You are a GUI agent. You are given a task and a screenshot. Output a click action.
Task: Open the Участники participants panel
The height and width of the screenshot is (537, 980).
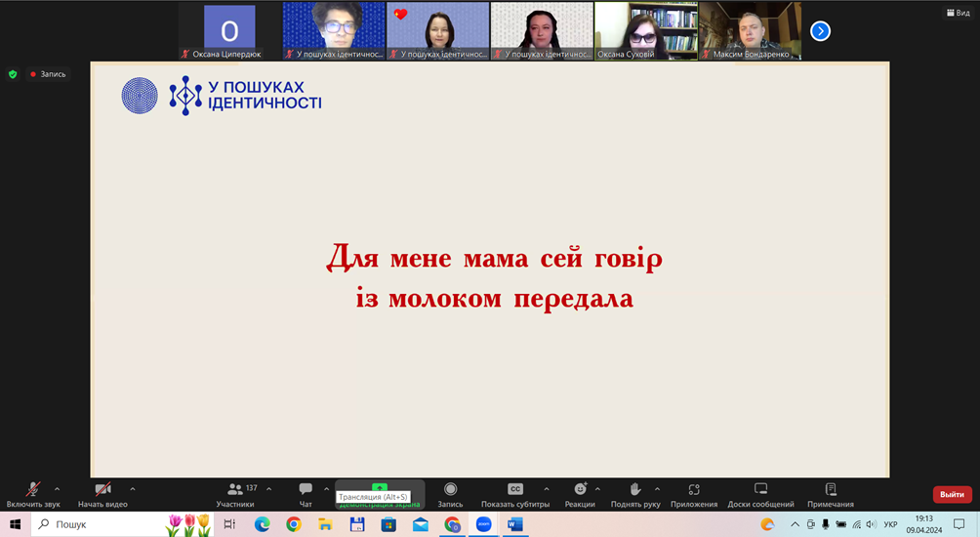[235, 491]
